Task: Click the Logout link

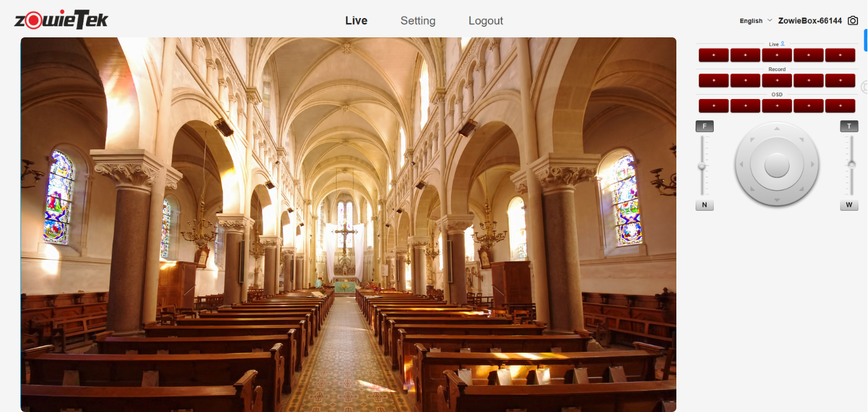Action: tap(485, 21)
